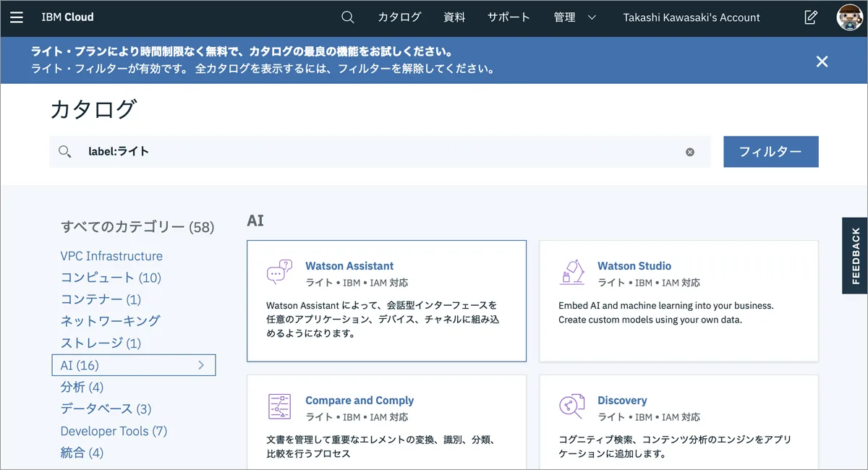Select ストレージ (1) category

[101, 343]
